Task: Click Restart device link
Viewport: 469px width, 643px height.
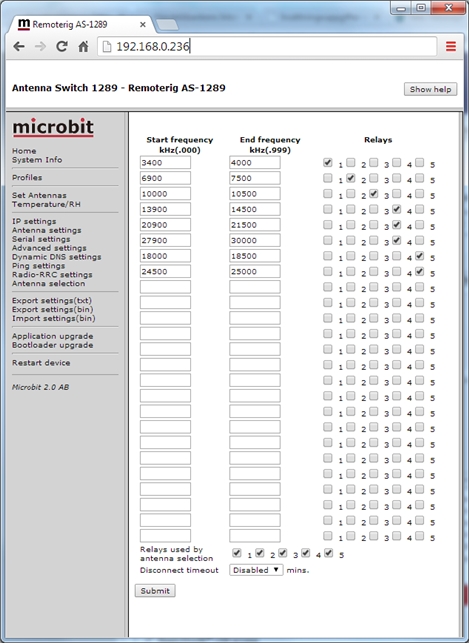Action: point(41,363)
